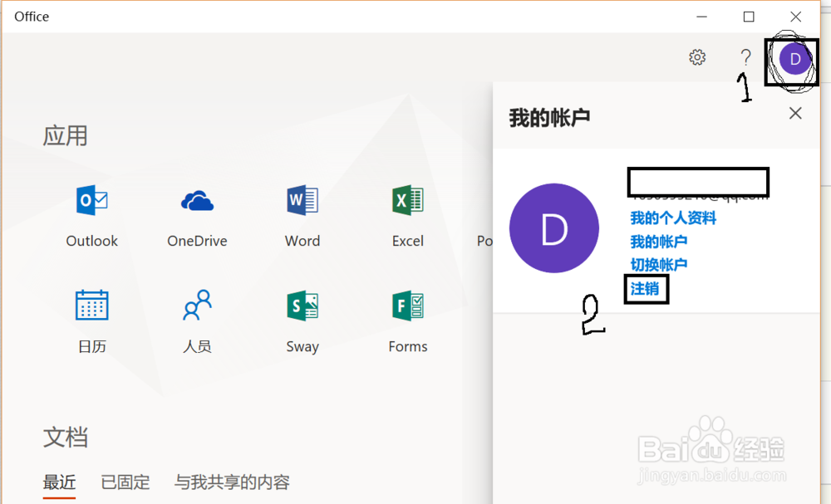Open the 我的个人资料 link
Image resolution: width=831 pixels, height=504 pixels.
[x=673, y=218]
